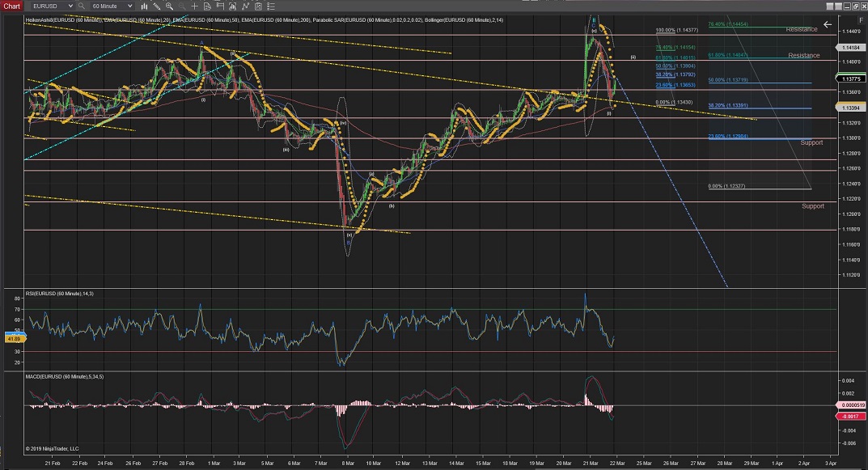
Task: Open the data box icon
Action: tap(207, 6)
